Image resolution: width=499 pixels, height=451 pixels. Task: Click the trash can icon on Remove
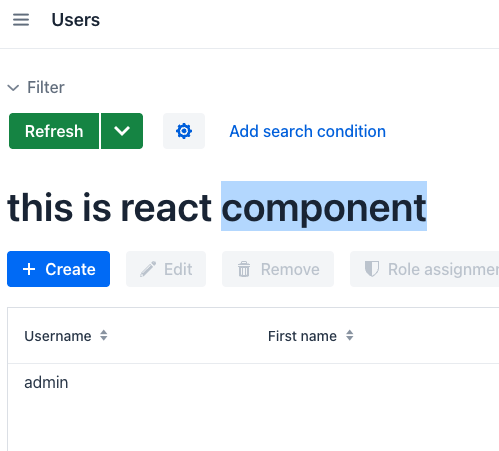[244, 269]
